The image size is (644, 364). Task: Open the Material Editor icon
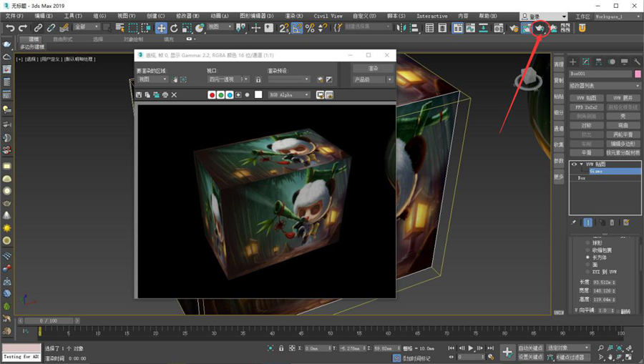point(499,28)
